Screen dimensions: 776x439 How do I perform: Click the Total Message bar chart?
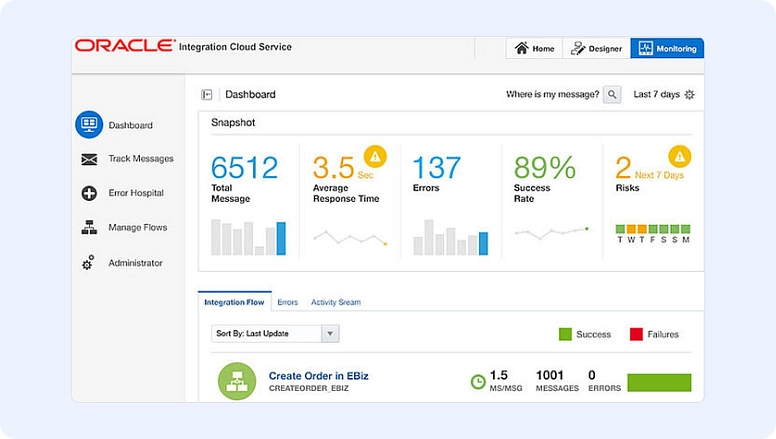(248, 237)
